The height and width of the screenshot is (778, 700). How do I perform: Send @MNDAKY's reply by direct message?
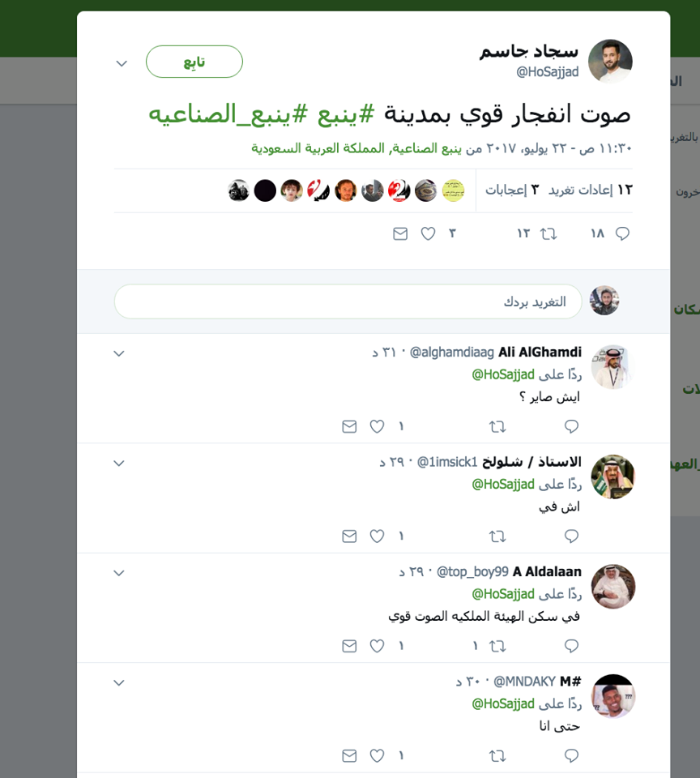click(x=349, y=755)
